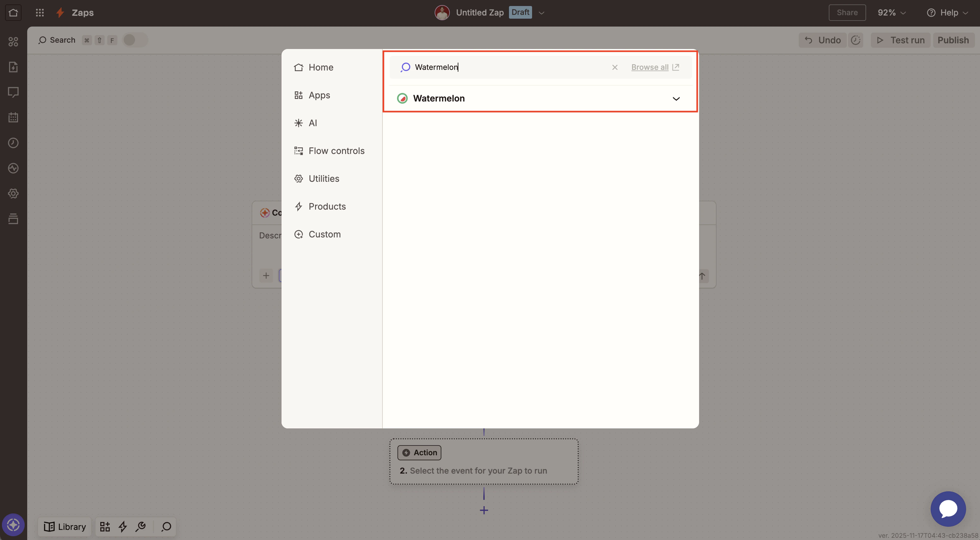Click the Undo button

pyautogui.click(x=822, y=40)
